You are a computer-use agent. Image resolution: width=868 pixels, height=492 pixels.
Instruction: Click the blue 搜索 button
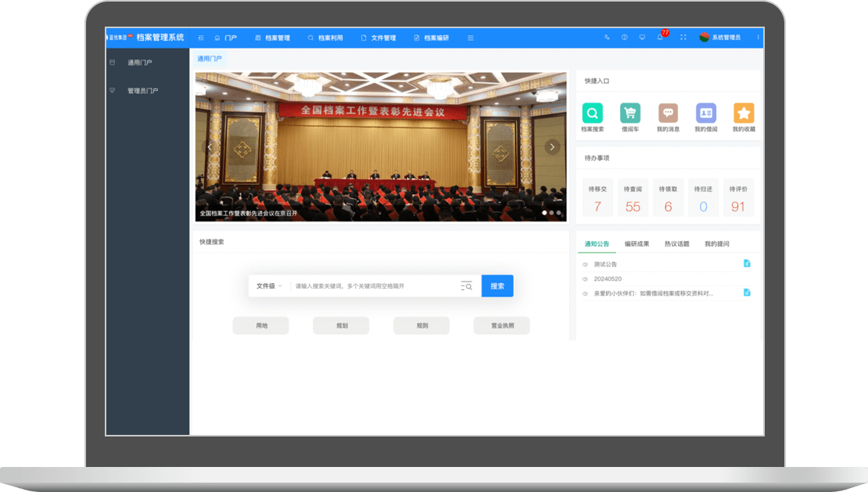tap(497, 286)
